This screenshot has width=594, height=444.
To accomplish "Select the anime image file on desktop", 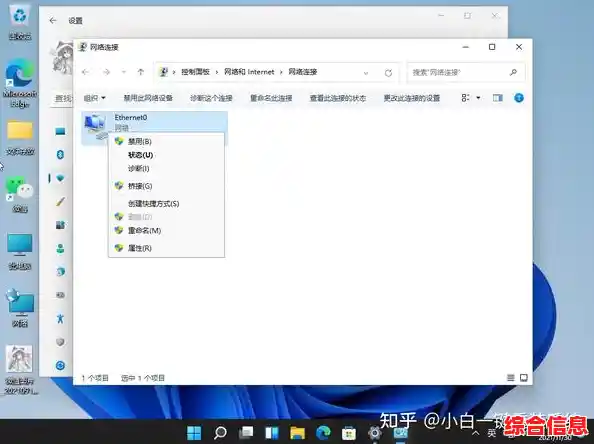I will pyautogui.click(x=20, y=370).
